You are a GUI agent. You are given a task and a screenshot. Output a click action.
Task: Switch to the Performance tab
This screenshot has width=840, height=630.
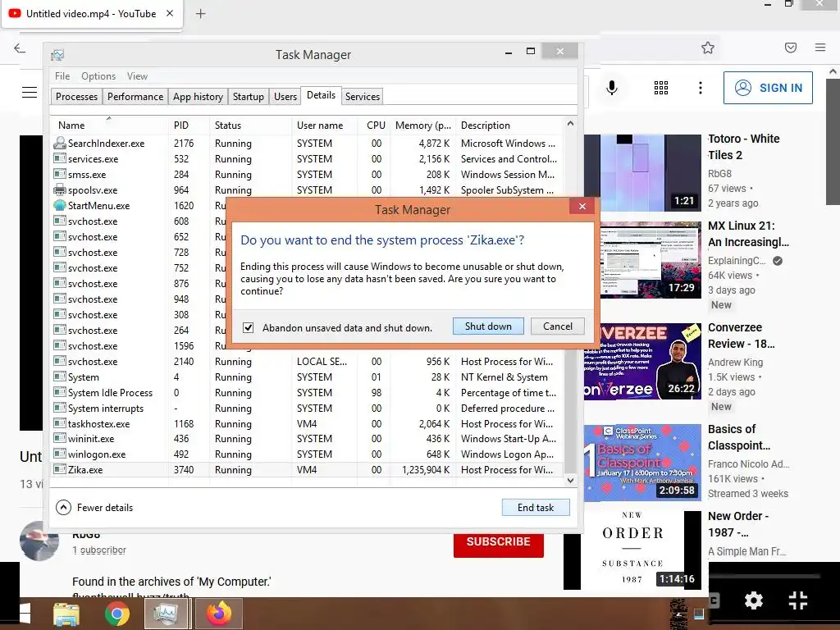point(135,97)
